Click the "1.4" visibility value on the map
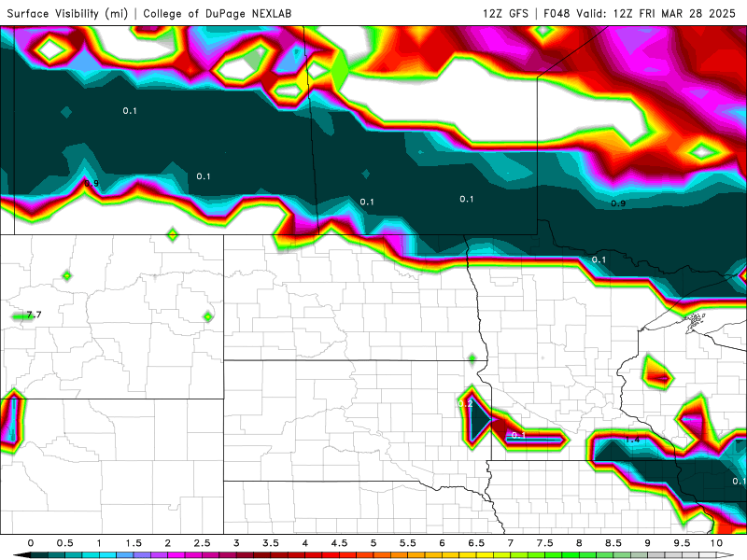Screen dimensions: 747x560 point(632,440)
